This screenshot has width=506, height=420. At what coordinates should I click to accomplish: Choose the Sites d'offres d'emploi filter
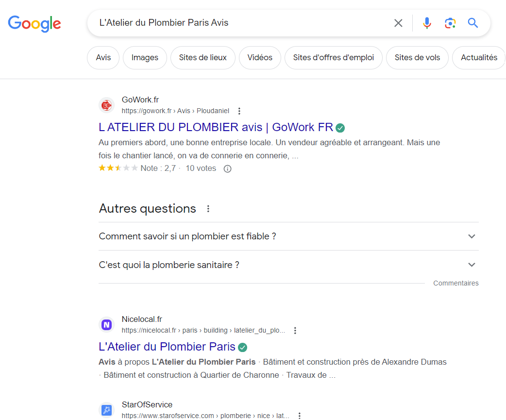[333, 58]
